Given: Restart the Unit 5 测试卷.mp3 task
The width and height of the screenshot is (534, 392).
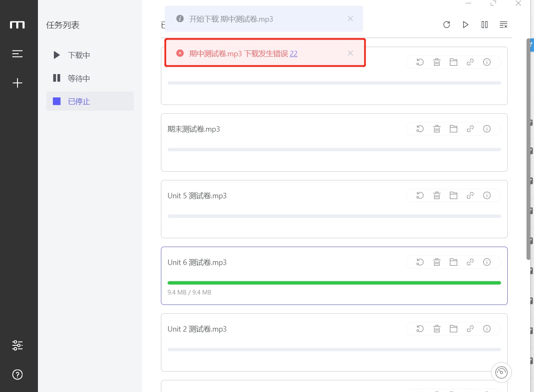Looking at the screenshot, I should [x=420, y=195].
